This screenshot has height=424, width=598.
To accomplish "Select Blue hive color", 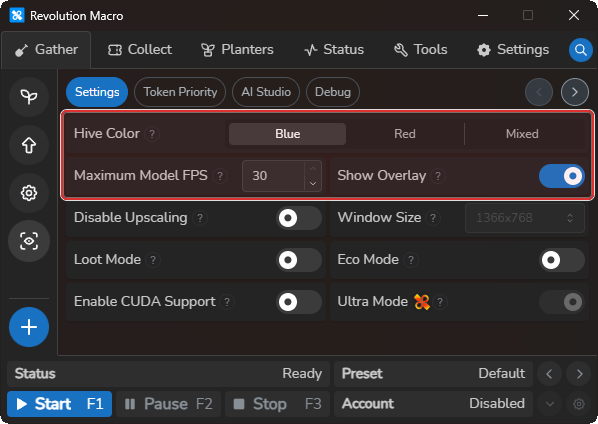I will pyautogui.click(x=288, y=134).
